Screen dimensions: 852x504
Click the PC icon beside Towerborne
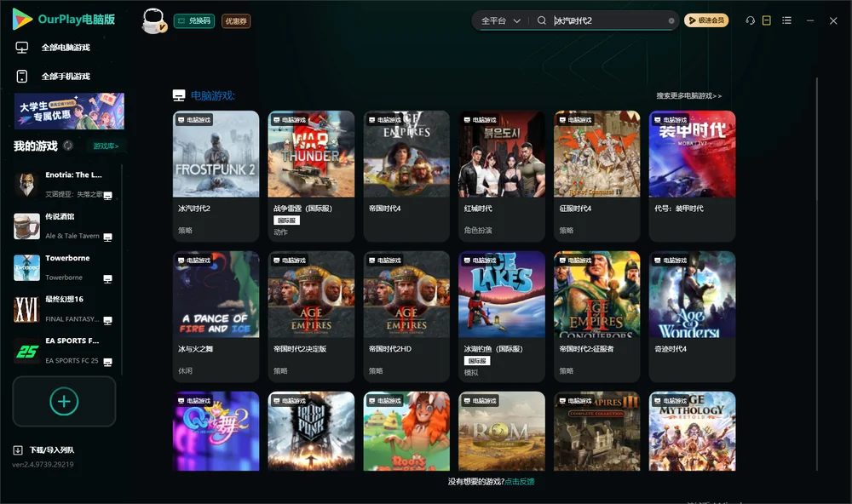(107, 279)
